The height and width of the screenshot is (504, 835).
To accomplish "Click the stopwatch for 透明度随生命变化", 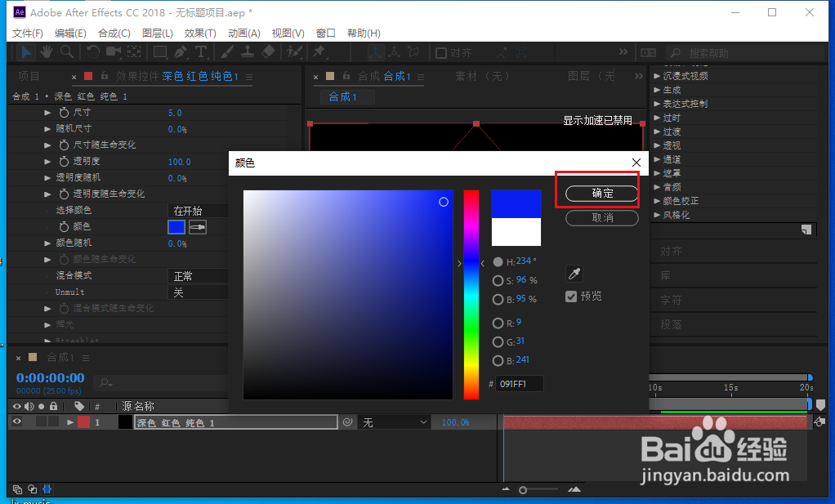I will click(64, 194).
